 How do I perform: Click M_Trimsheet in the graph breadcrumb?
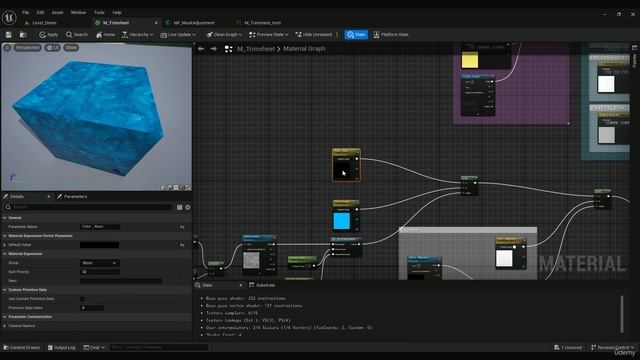tap(256, 49)
